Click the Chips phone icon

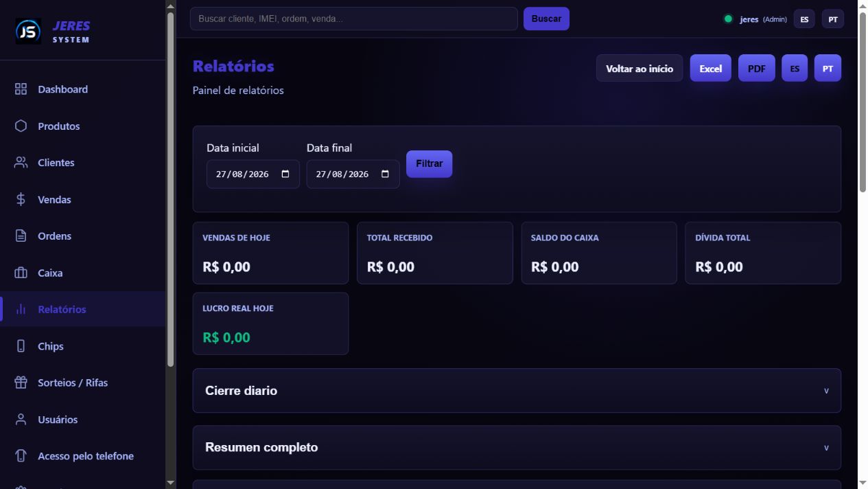coord(21,346)
